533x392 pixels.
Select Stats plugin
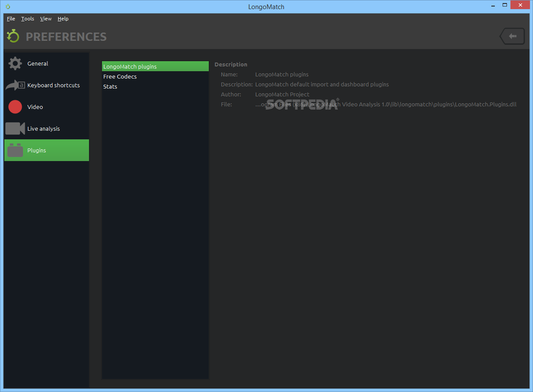155,86
